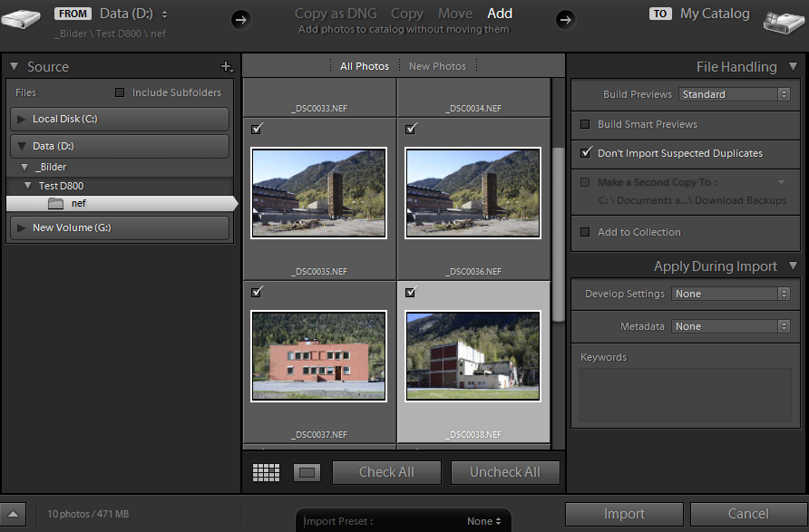Expand Local Disk (C:) drive
The width and height of the screenshot is (809, 532).
(x=21, y=119)
